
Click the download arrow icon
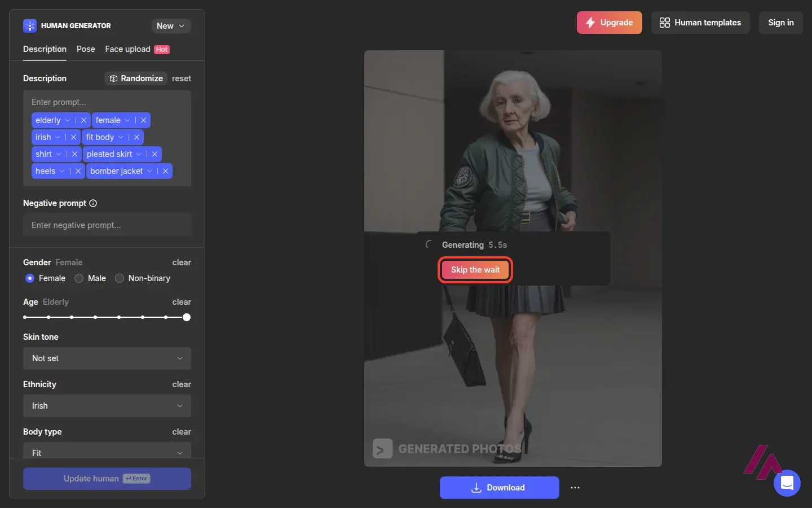point(476,488)
